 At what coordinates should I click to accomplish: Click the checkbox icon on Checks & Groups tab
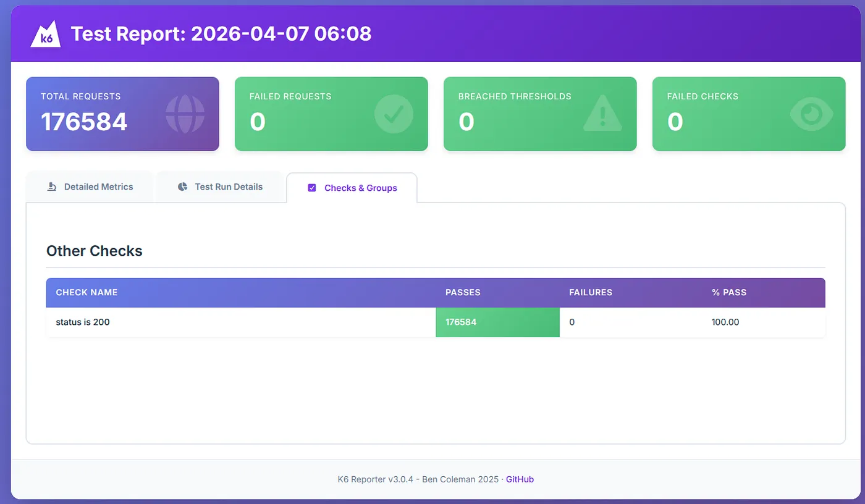pos(312,188)
